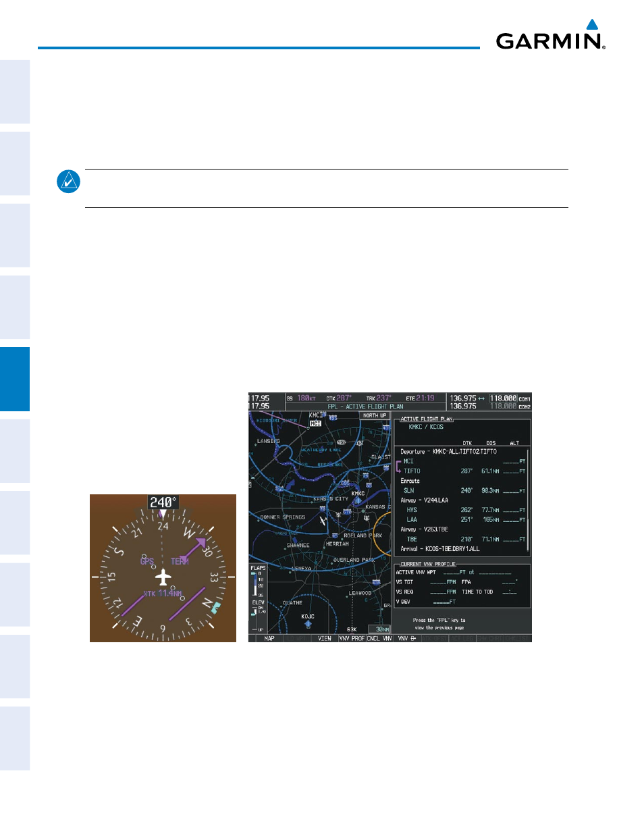Select the SLN waypoint row
Image resolution: width=644 pixels, height=834 pixels.
pyautogui.click(x=463, y=491)
